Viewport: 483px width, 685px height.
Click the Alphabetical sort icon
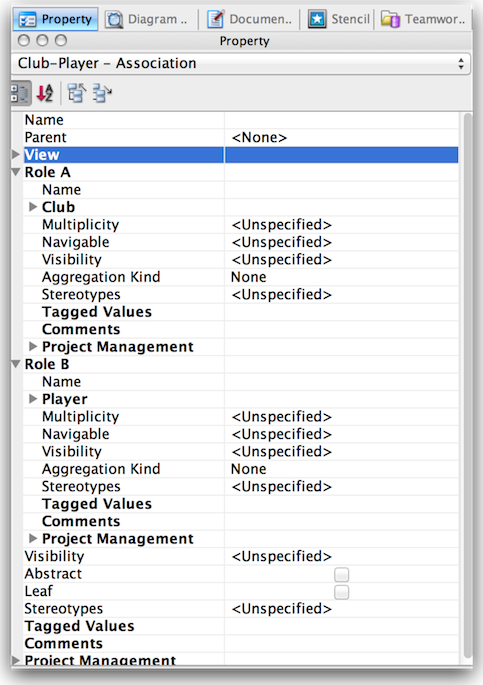click(45, 93)
